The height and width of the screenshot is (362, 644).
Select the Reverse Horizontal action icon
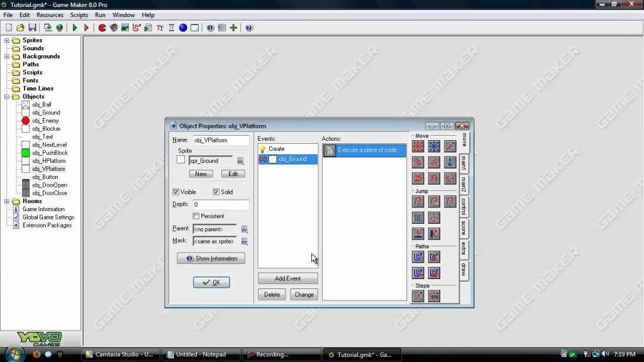(418, 178)
